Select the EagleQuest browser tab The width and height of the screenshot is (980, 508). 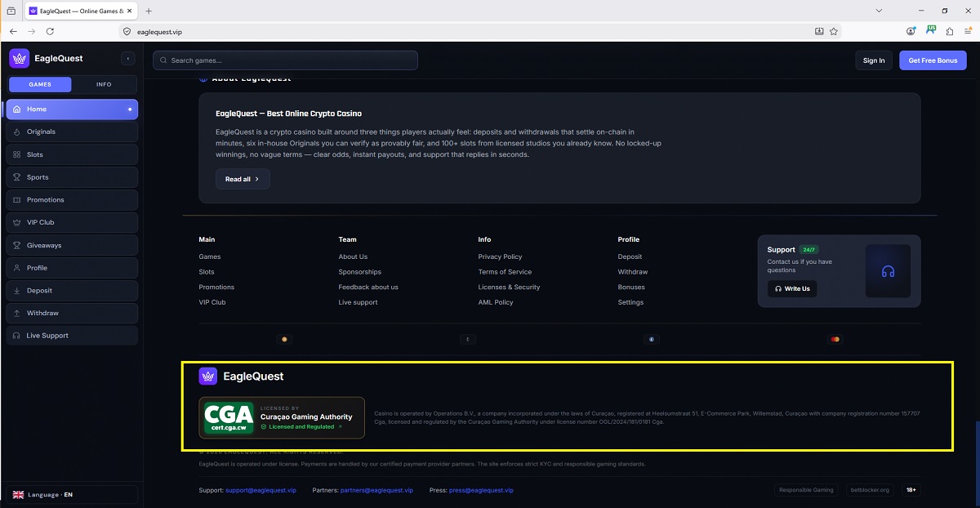(x=82, y=11)
